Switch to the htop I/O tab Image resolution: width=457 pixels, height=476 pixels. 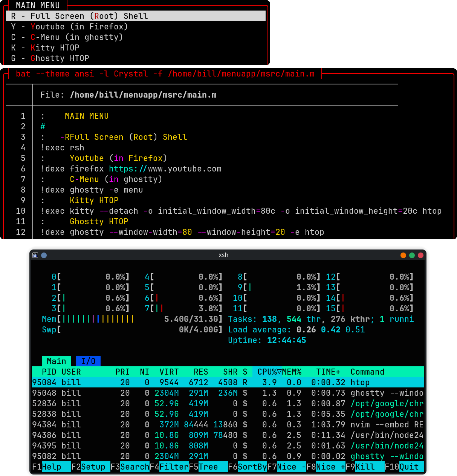click(x=88, y=361)
